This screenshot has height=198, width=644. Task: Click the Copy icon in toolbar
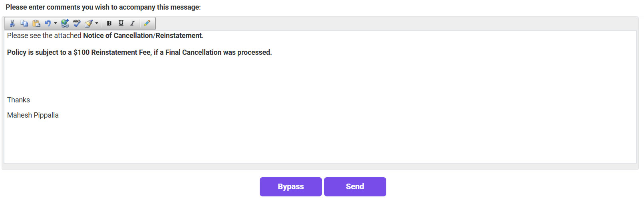pyautogui.click(x=24, y=23)
